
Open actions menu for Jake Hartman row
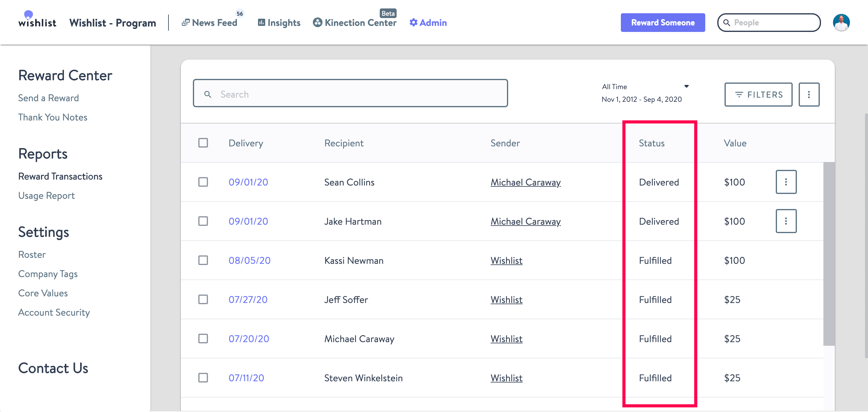click(x=786, y=221)
